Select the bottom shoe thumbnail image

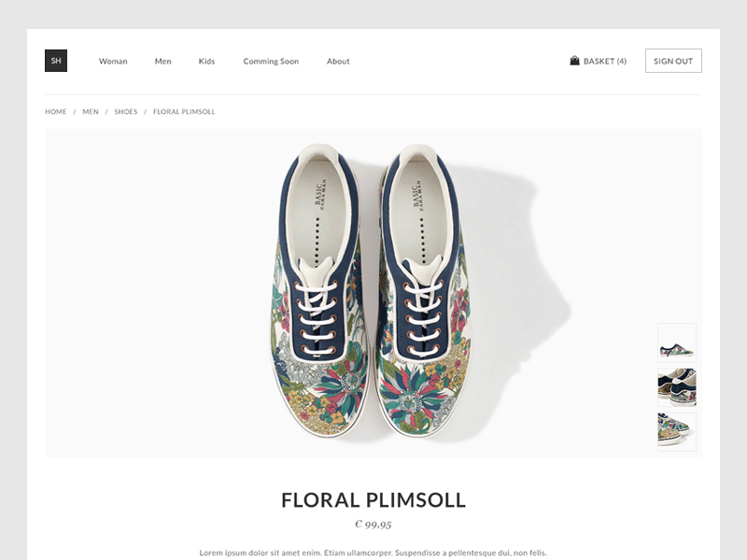(677, 432)
